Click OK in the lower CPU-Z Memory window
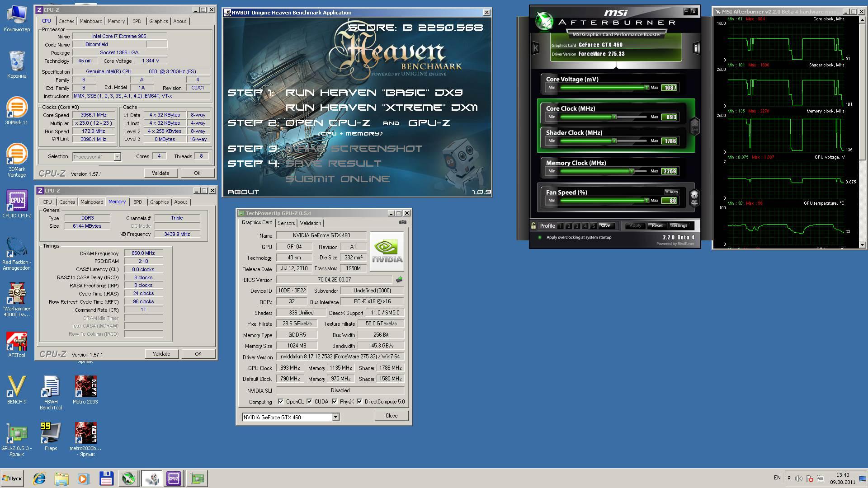Image resolution: width=868 pixels, height=488 pixels. (198, 354)
